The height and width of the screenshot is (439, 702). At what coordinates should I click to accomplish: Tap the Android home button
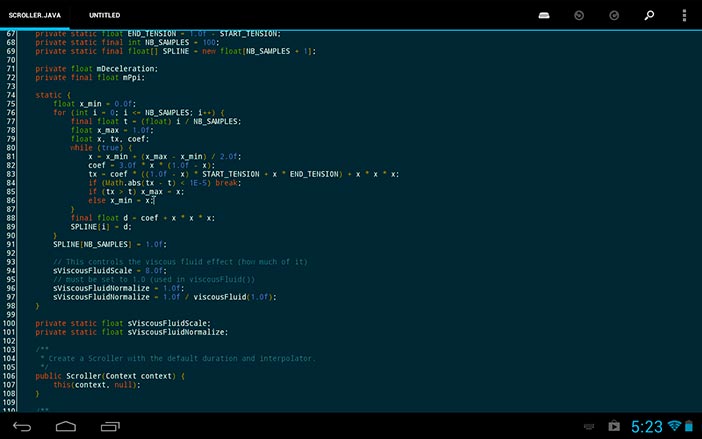pyautogui.click(x=66, y=426)
